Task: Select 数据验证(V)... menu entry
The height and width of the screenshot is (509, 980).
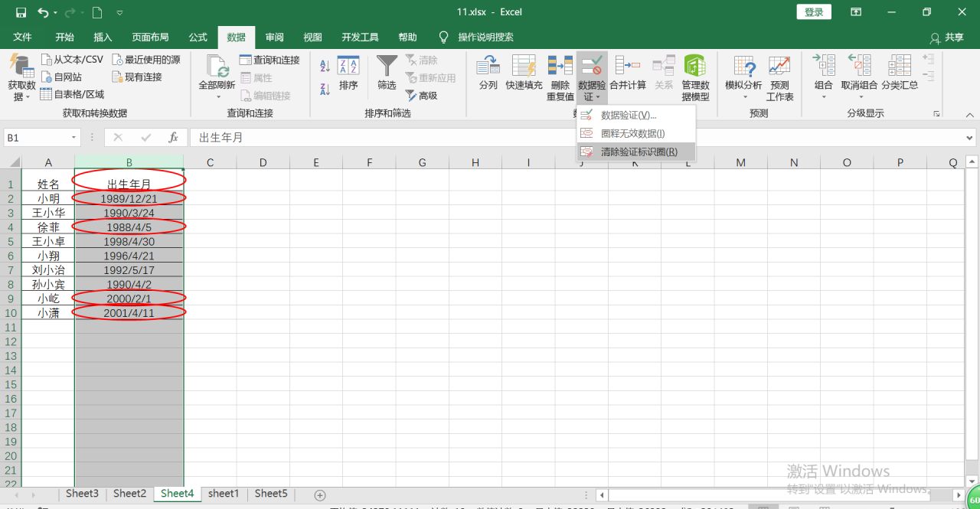Action: 636,115
